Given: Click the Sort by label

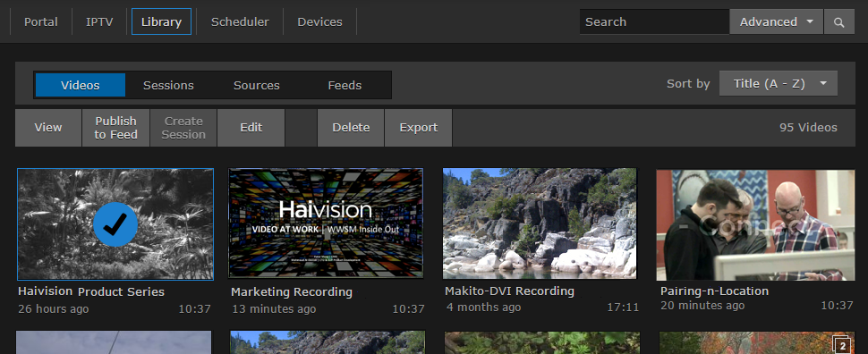Looking at the screenshot, I should (688, 83).
